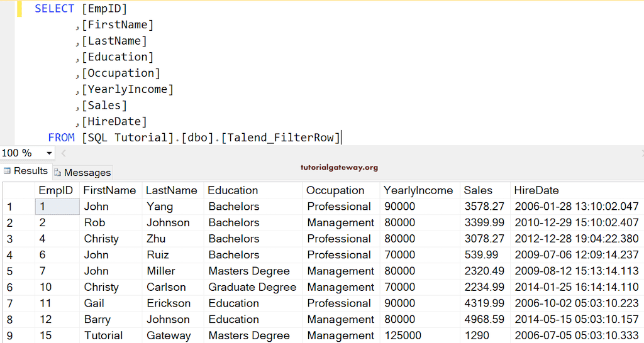Click the 'Miller' last name cell
The height and width of the screenshot is (343, 644).
click(x=173, y=271)
